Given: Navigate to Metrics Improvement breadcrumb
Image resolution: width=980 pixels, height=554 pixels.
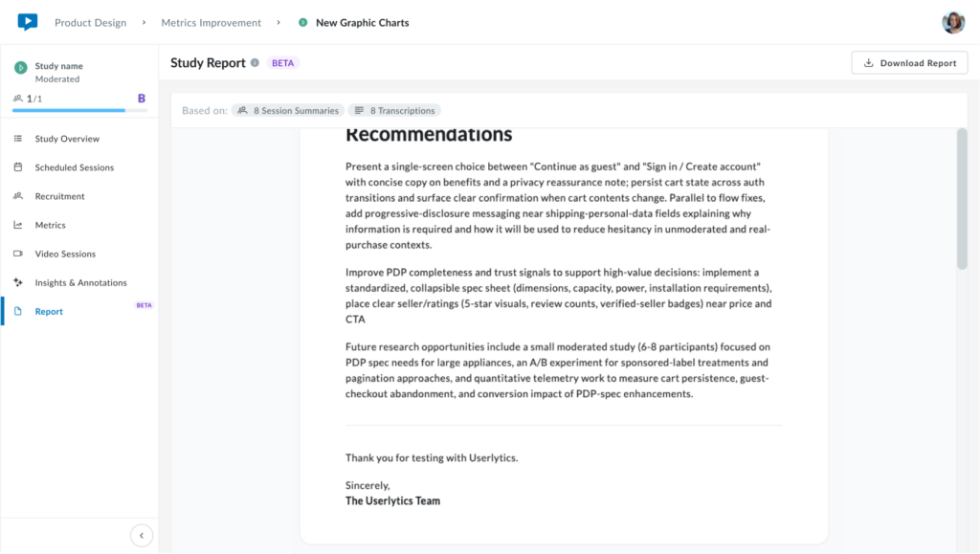Looking at the screenshot, I should tap(212, 22).
